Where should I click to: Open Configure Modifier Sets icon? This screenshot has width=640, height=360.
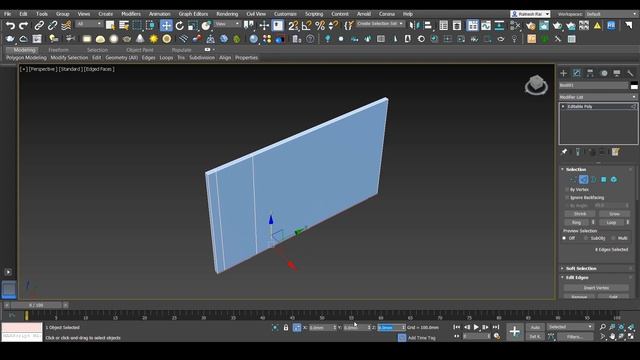616,152
